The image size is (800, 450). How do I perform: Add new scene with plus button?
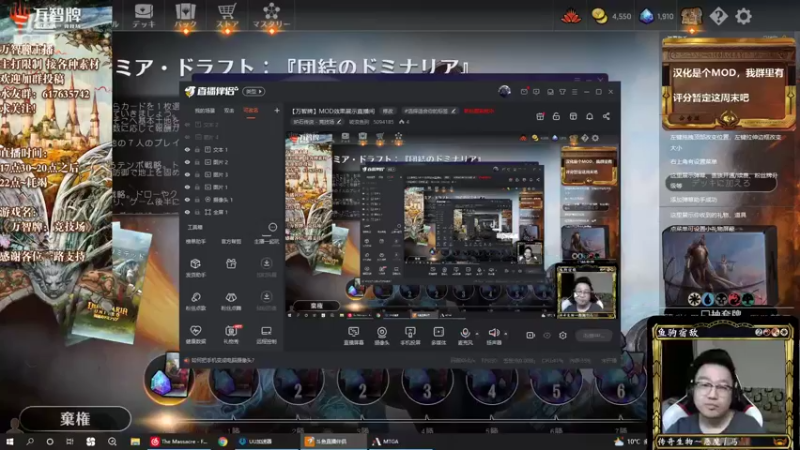pyautogui.click(x=277, y=110)
